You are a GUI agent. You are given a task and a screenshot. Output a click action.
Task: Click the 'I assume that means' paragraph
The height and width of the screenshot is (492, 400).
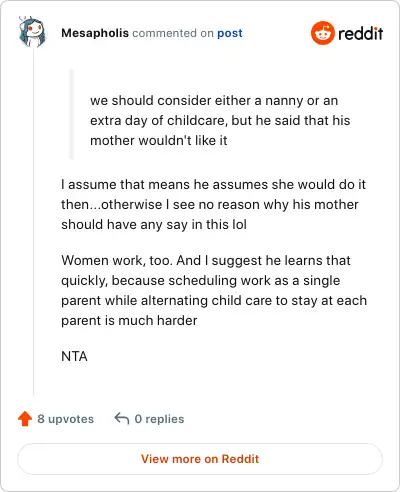(x=213, y=204)
